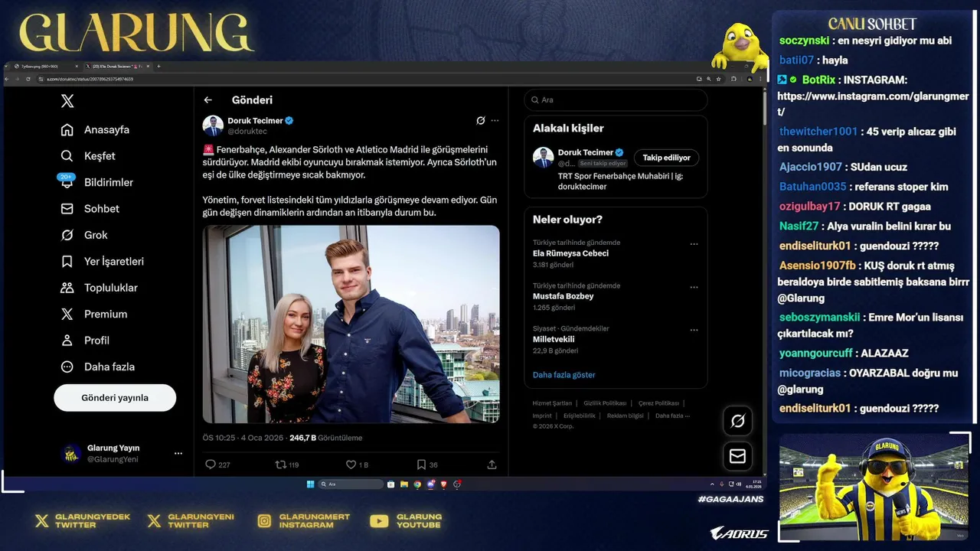Open the Ela Rümeysa Cebeci trend
Image resolution: width=980 pixels, height=551 pixels.
click(x=571, y=253)
